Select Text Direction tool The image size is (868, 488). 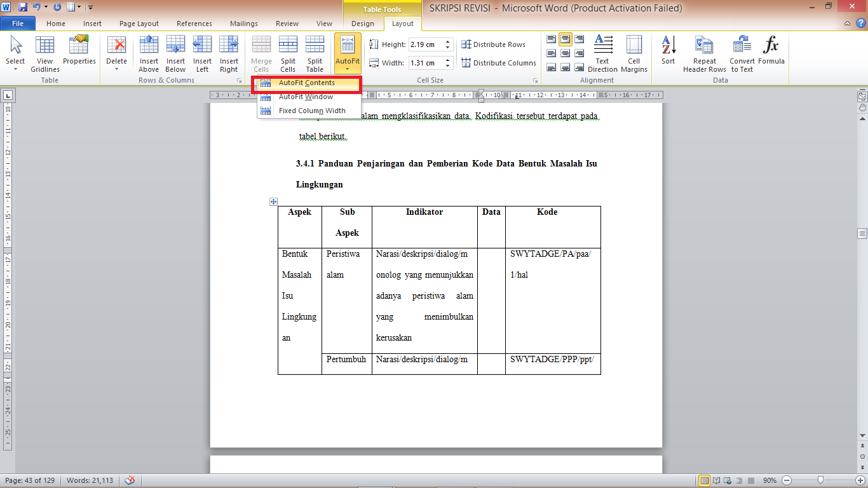[602, 53]
